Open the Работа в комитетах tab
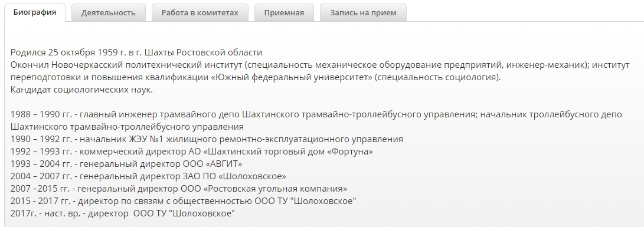Screen dimensions: 644x227 point(200,12)
